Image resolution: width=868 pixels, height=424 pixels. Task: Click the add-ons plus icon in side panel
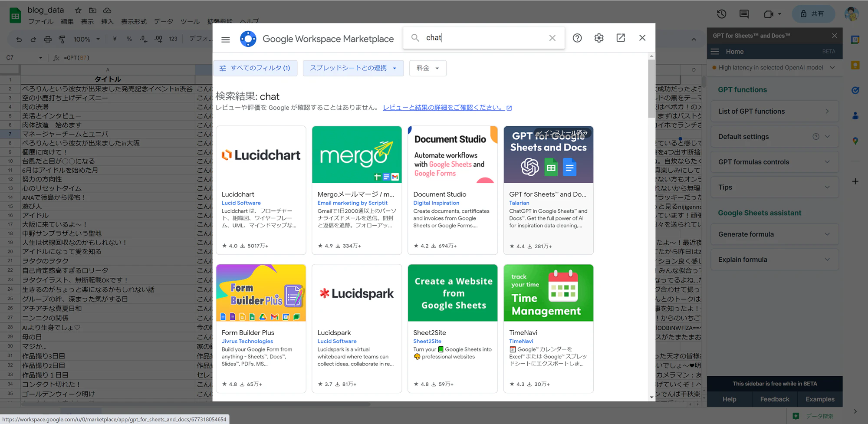coord(855,181)
